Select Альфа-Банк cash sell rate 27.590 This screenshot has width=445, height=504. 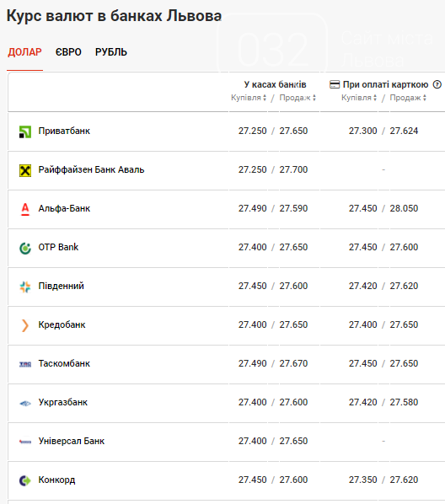(x=293, y=209)
